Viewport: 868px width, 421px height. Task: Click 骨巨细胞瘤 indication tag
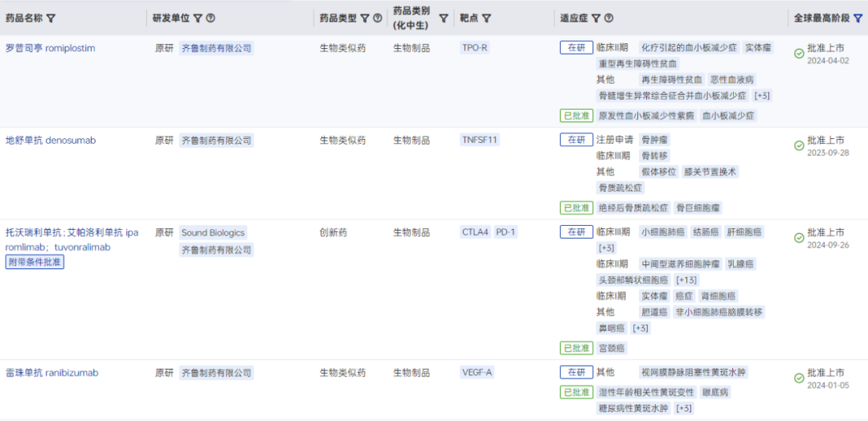(x=698, y=208)
